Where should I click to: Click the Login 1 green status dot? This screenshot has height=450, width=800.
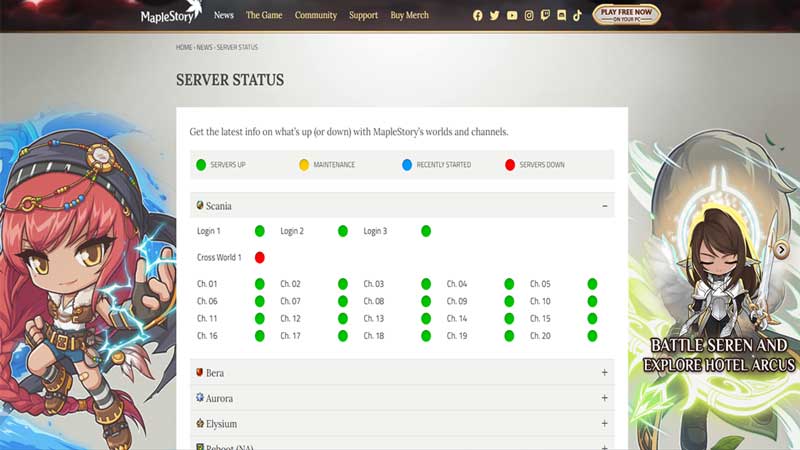(260, 231)
